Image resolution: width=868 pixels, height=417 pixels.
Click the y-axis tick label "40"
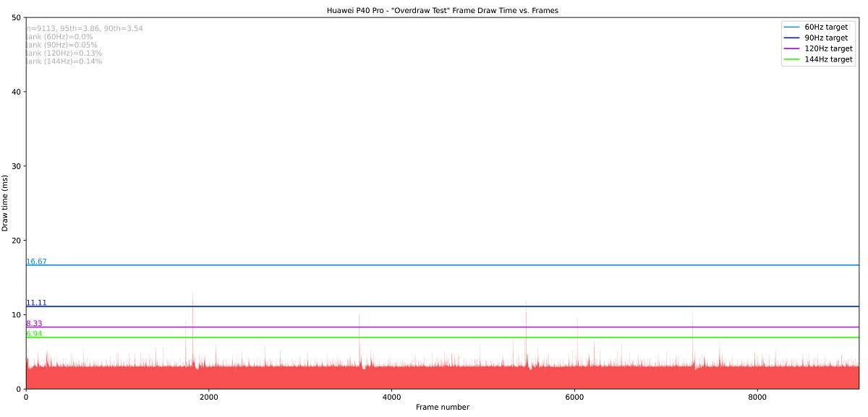16,92
